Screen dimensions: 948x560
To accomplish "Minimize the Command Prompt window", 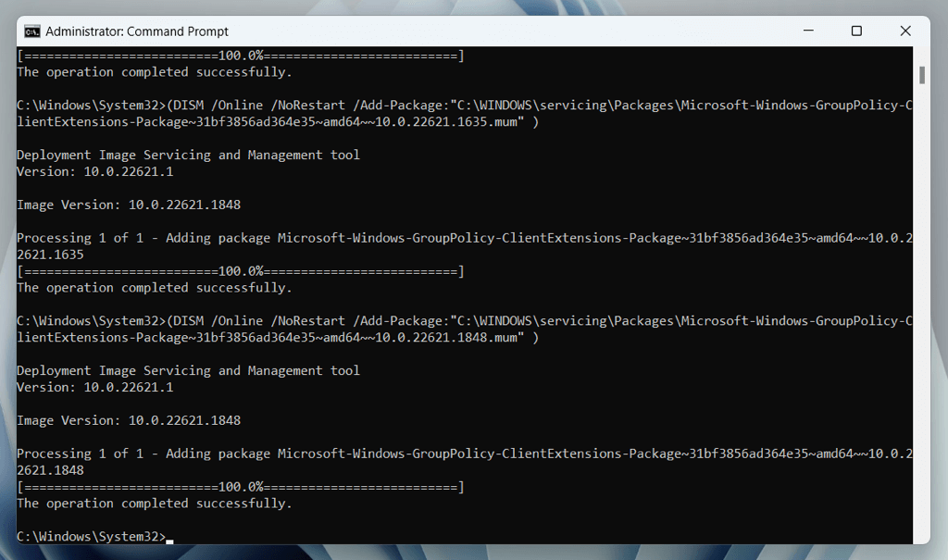I will click(x=807, y=31).
